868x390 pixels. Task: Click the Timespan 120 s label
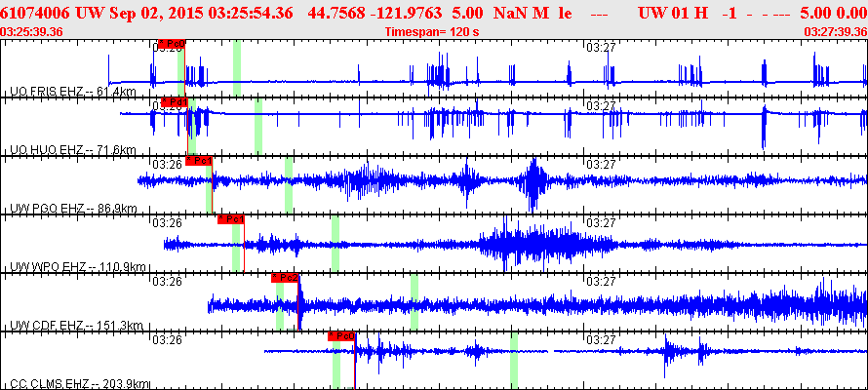[x=433, y=31]
